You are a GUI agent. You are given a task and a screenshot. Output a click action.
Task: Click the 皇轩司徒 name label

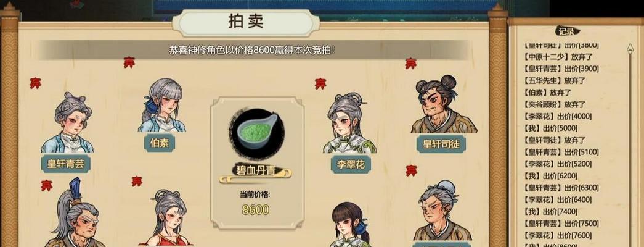[x=441, y=144]
